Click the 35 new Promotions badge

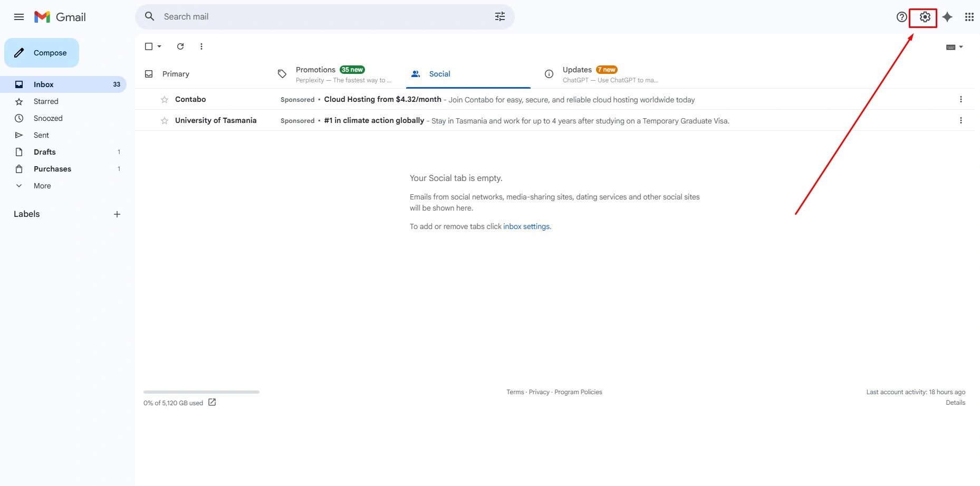coord(352,70)
